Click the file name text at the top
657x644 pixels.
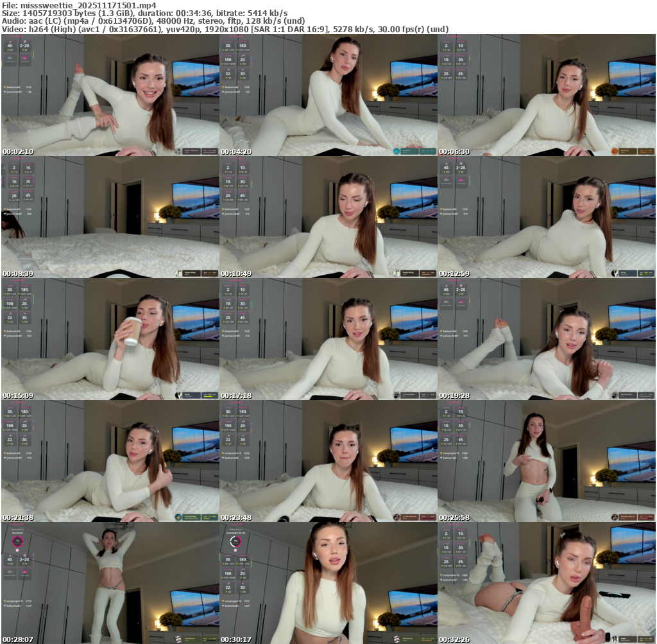tap(78, 6)
